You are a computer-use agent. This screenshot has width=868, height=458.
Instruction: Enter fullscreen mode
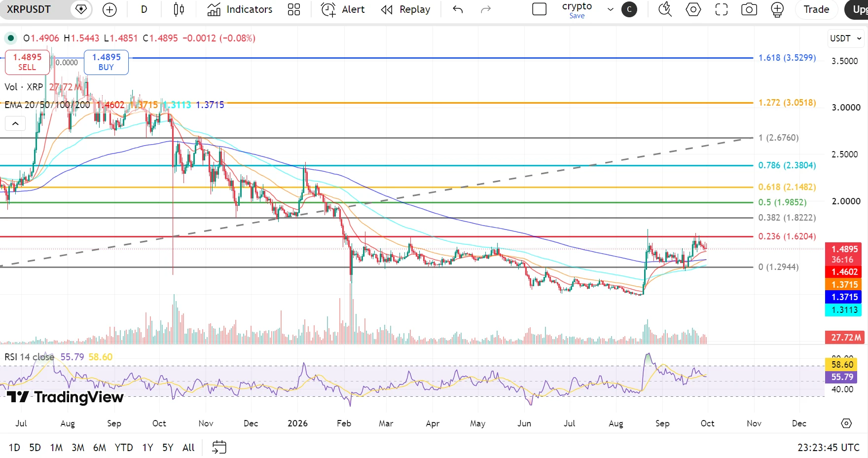tap(722, 9)
